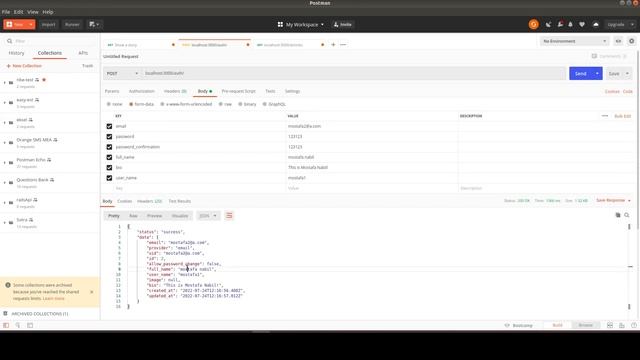Open the wrench icon beside the bell
Image resolution: width=640 pixels, height=360 pixels.
[x=560, y=24]
